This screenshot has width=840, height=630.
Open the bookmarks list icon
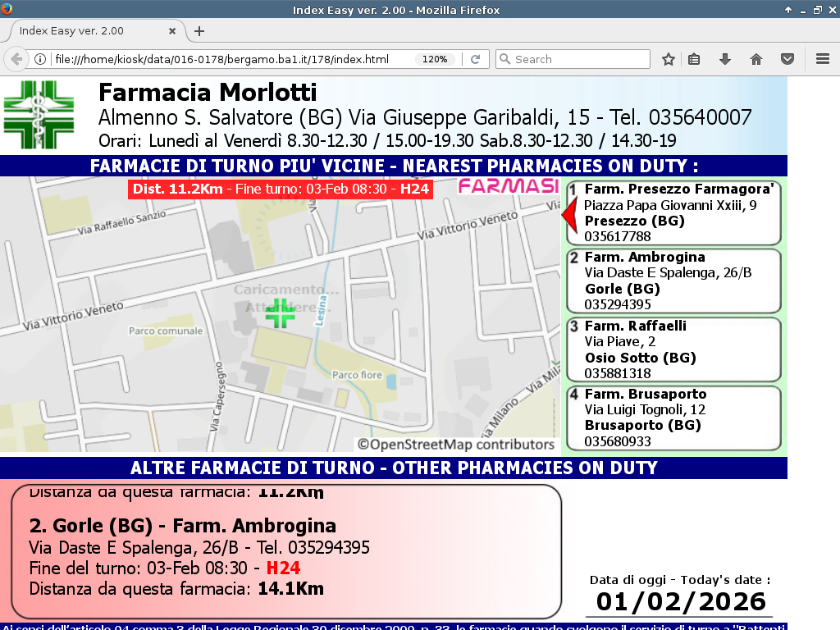pyautogui.click(x=695, y=59)
